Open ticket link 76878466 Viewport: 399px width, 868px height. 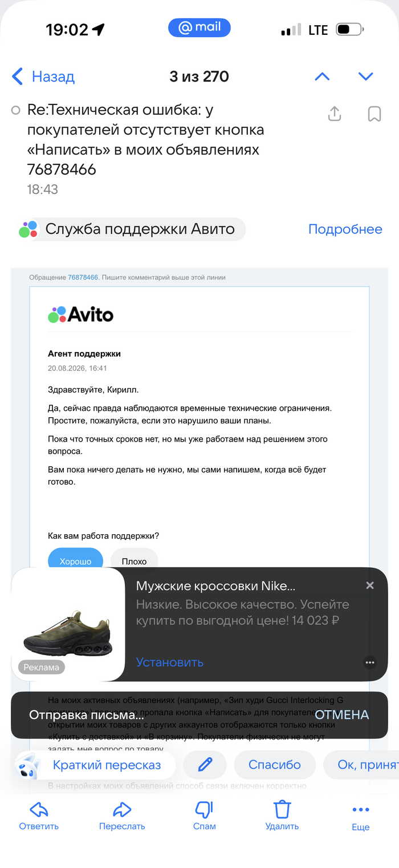coord(83,277)
